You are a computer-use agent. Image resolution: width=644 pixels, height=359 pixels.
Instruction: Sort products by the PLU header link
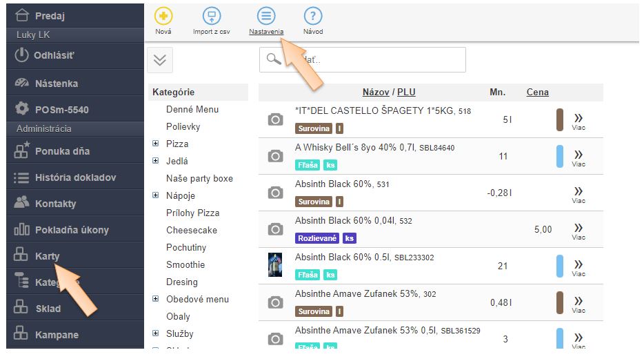point(406,92)
